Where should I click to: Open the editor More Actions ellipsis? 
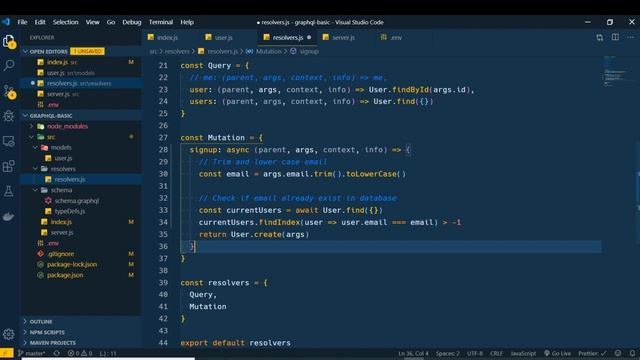point(631,37)
